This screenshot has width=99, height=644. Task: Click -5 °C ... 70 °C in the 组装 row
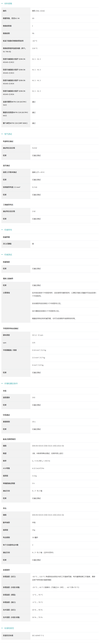point(37,595)
